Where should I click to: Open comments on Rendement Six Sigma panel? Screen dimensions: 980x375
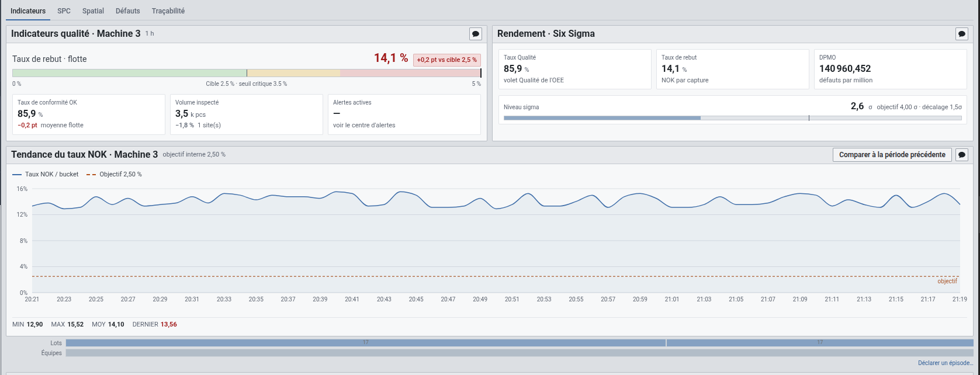pyautogui.click(x=962, y=34)
